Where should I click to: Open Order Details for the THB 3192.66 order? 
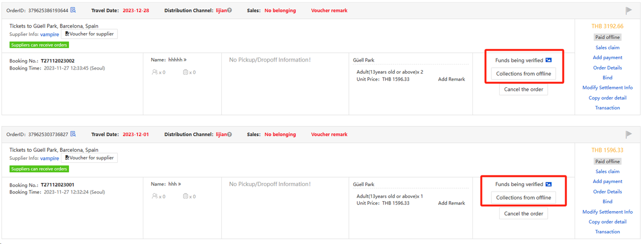[607, 68]
